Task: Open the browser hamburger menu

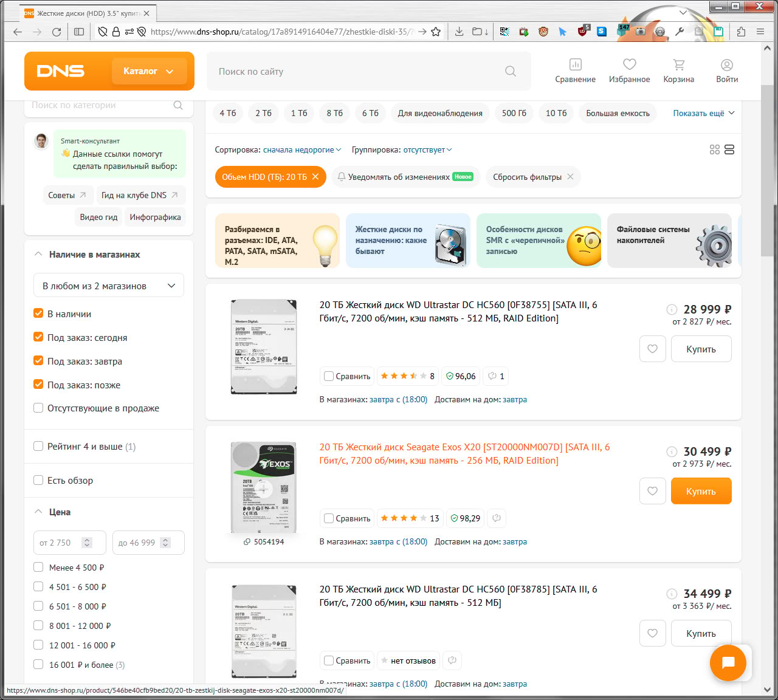Action: (x=760, y=32)
